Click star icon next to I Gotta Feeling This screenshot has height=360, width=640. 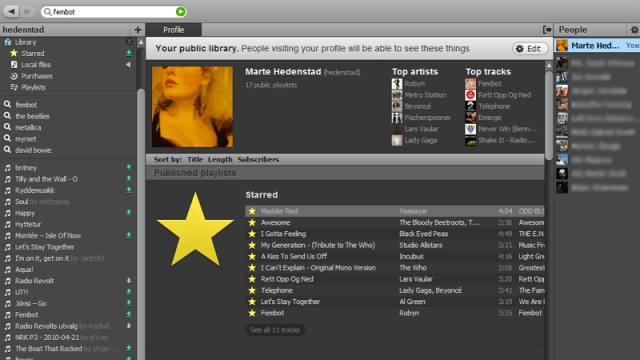252,234
